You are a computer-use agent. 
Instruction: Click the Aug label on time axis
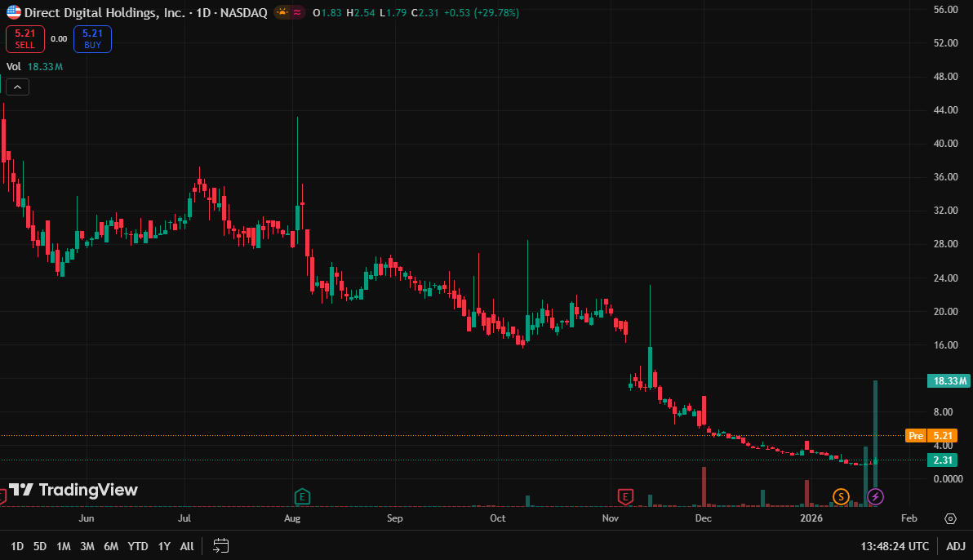point(292,518)
